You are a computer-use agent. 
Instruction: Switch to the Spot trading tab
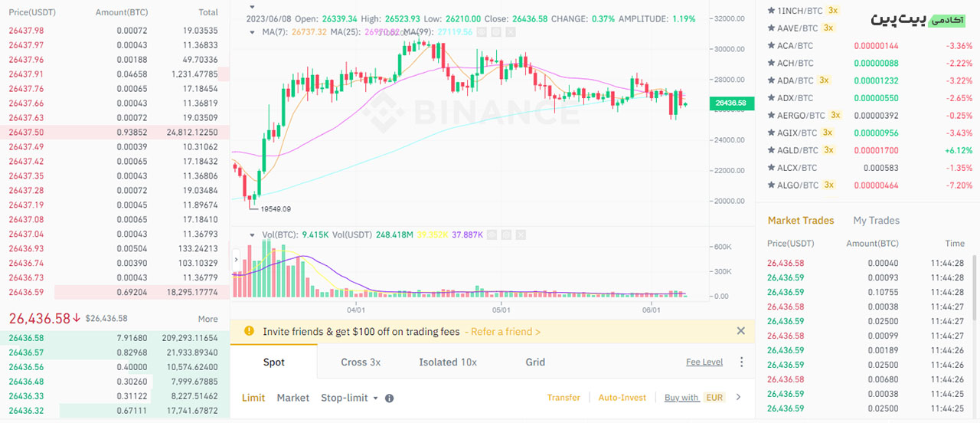pyautogui.click(x=273, y=362)
